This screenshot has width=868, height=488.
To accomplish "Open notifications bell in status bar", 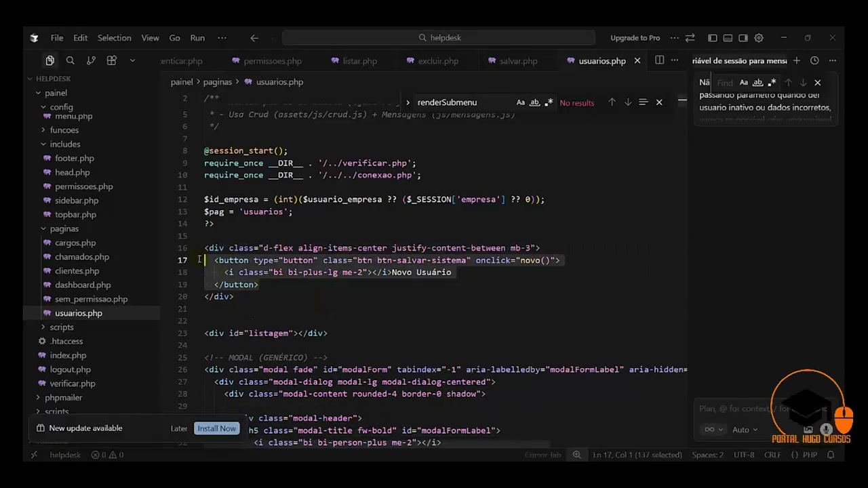I will tap(831, 455).
